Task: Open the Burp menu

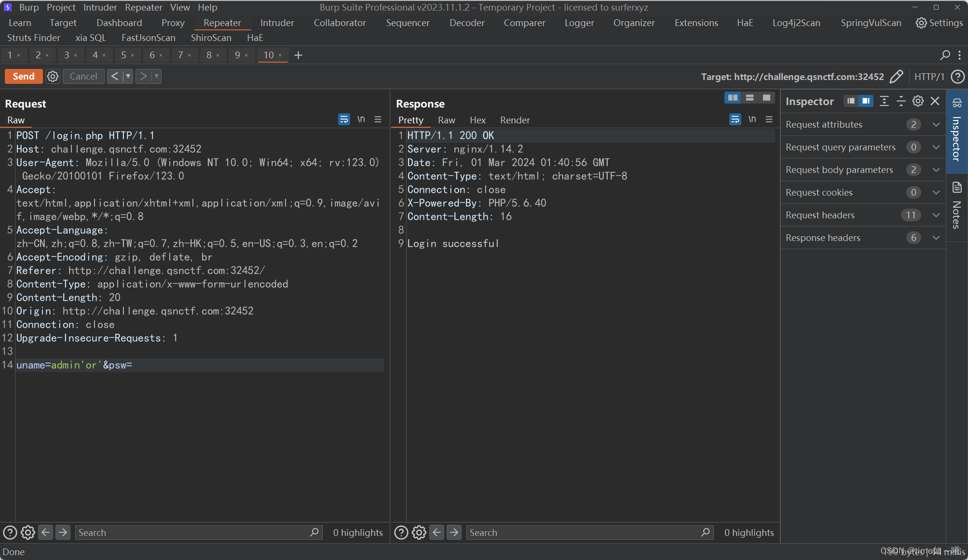Action: tap(29, 7)
